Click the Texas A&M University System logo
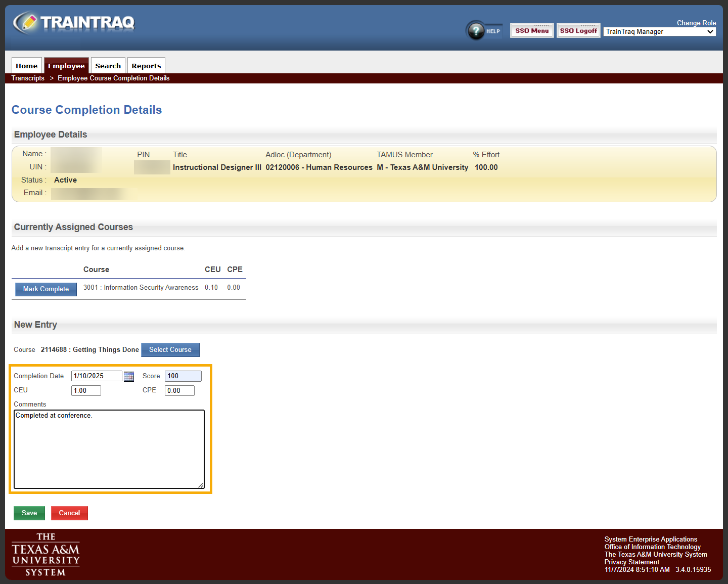The image size is (728, 584). click(45, 554)
